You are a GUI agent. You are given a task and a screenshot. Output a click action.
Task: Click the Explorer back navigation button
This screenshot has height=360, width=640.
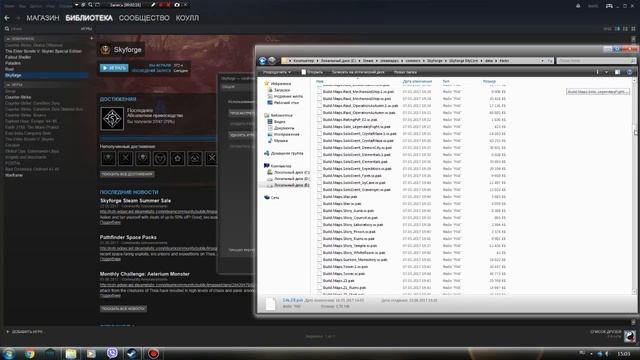[x=262, y=61]
